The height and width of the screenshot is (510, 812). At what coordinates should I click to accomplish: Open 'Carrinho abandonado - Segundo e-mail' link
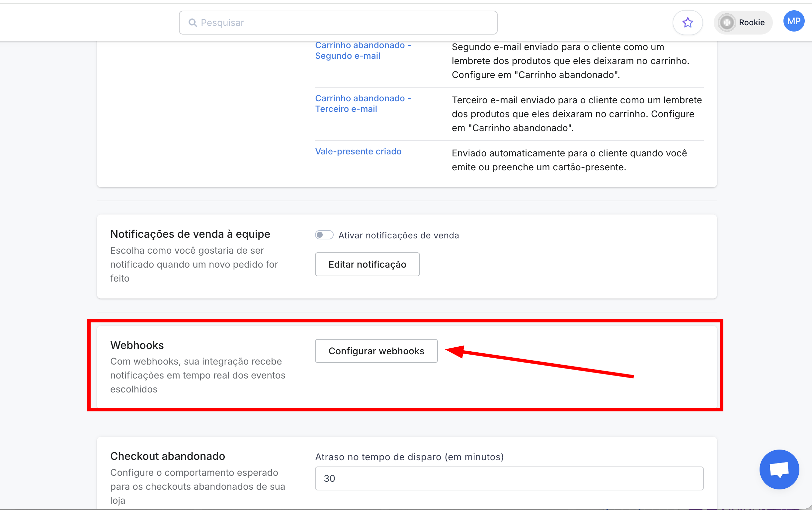(x=363, y=50)
